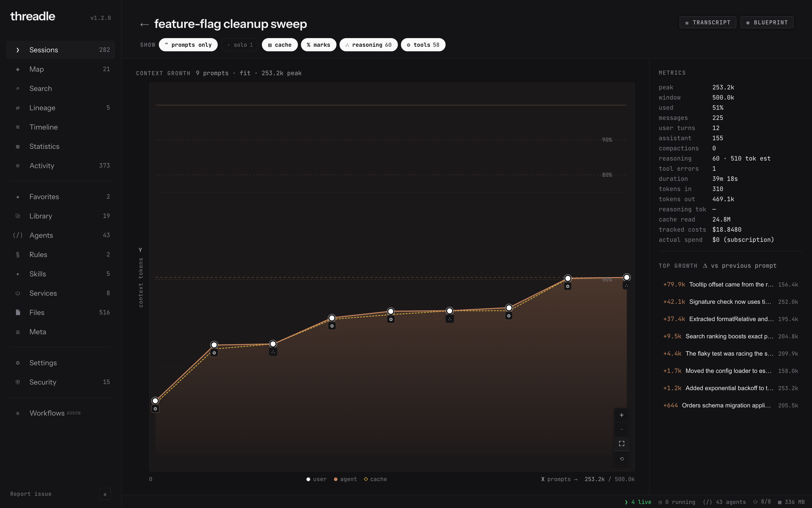Select the first prompt point on chart
The width and height of the screenshot is (812, 508).
[x=155, y=401]
